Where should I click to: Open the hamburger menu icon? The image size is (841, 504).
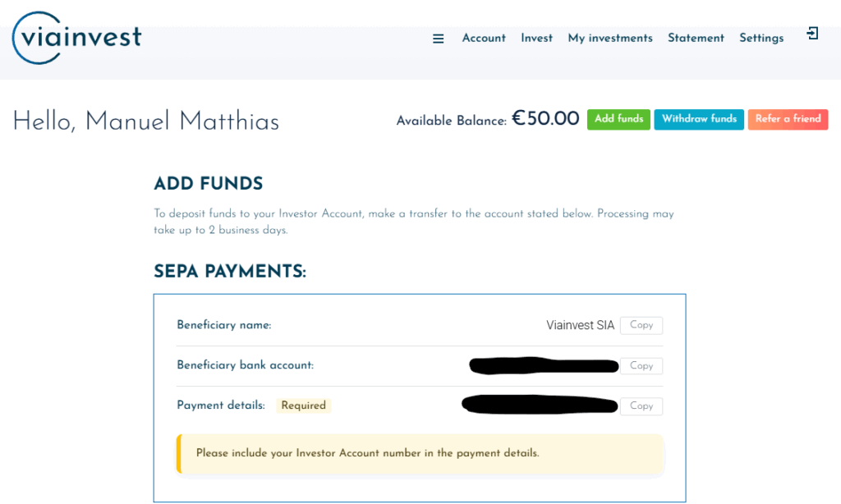tap(439, 39)
